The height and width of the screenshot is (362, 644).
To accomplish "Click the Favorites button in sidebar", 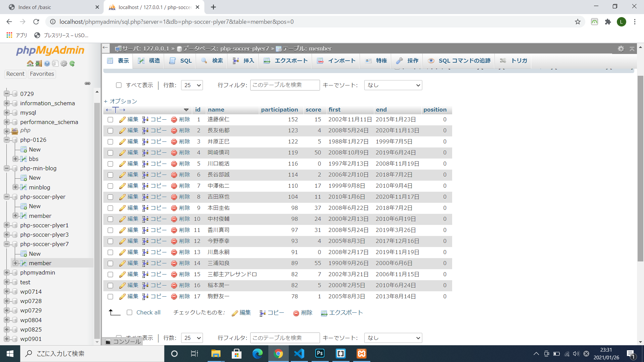I will pos(42,74).
